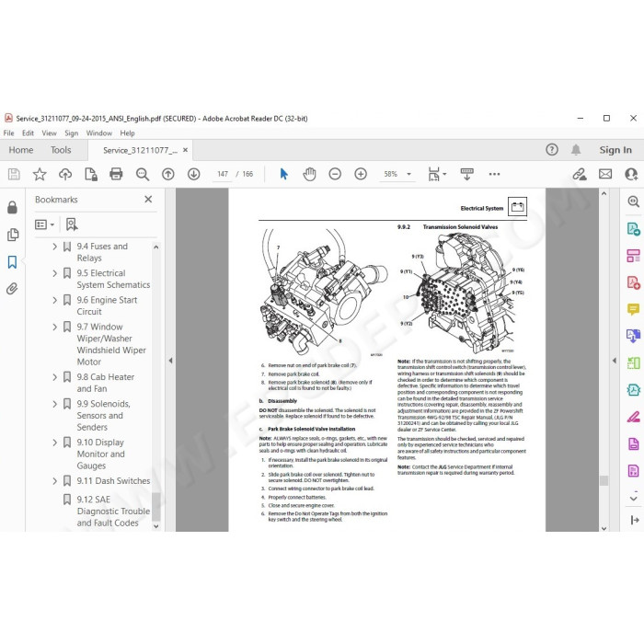The height and width of the screenshot is (644, 644).
Task: Add file to starred favorites
Action: [40, 174]
